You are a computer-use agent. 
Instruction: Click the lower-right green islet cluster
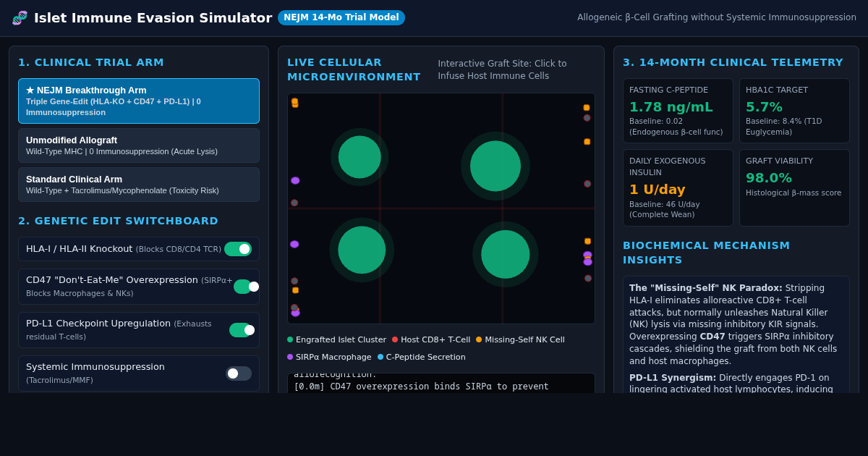pyautogui.click(x=506, y=254)
